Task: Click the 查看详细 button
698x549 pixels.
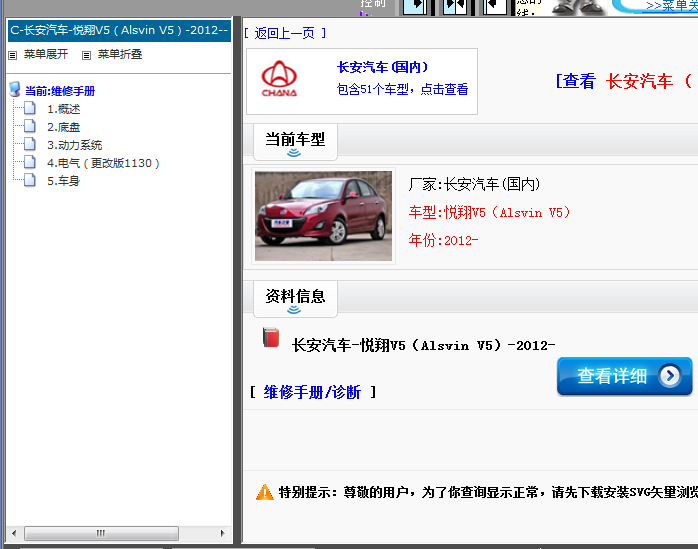Action: click(625, 376)
